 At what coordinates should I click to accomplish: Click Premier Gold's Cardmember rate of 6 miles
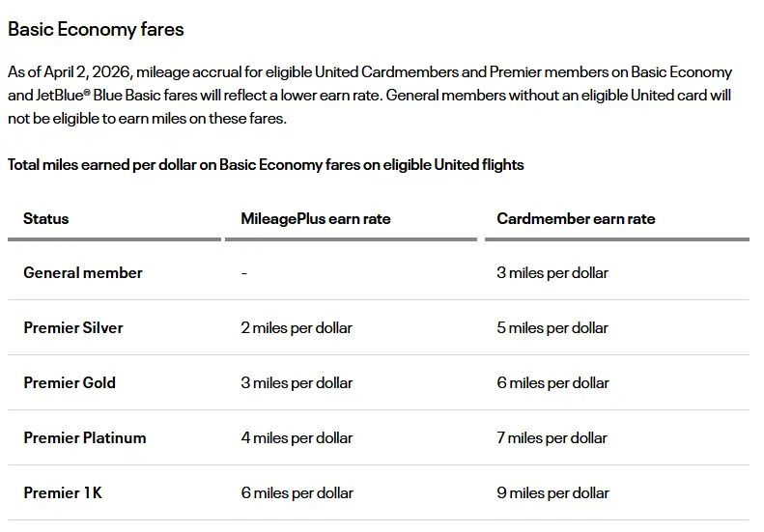pyautogui.click(x=552, y=383)
